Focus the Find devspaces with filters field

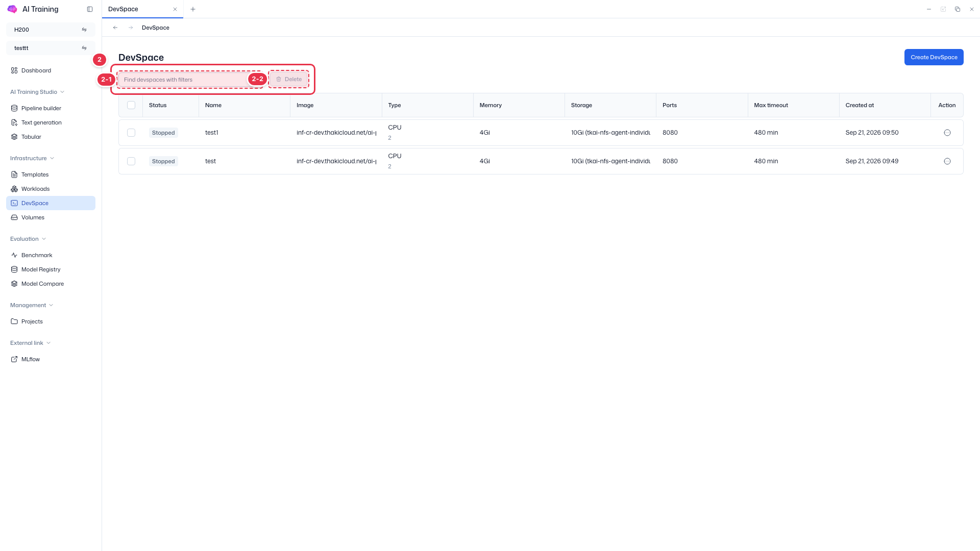coord(190,80)
